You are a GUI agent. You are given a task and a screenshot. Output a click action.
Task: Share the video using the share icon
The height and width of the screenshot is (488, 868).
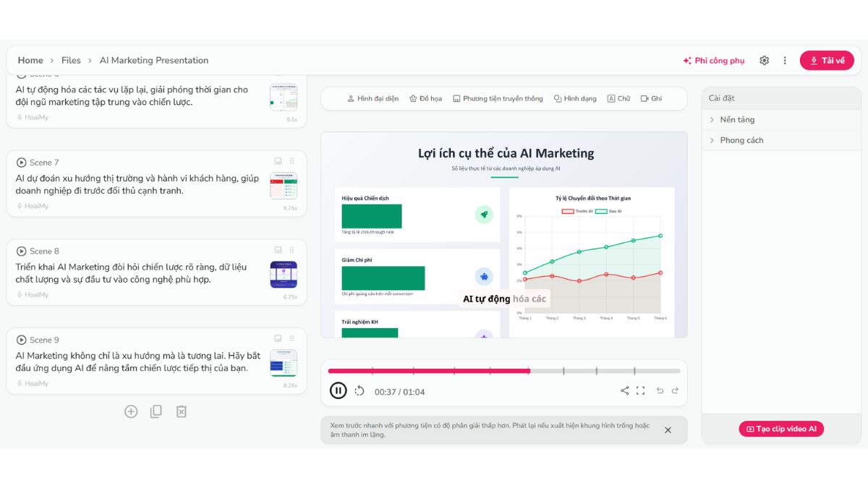[625, 390]
